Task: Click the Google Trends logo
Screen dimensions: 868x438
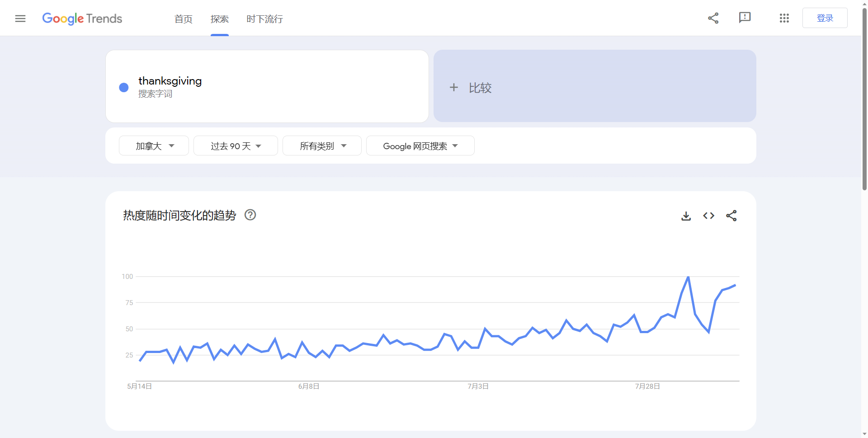Action: tap(82, 19)
